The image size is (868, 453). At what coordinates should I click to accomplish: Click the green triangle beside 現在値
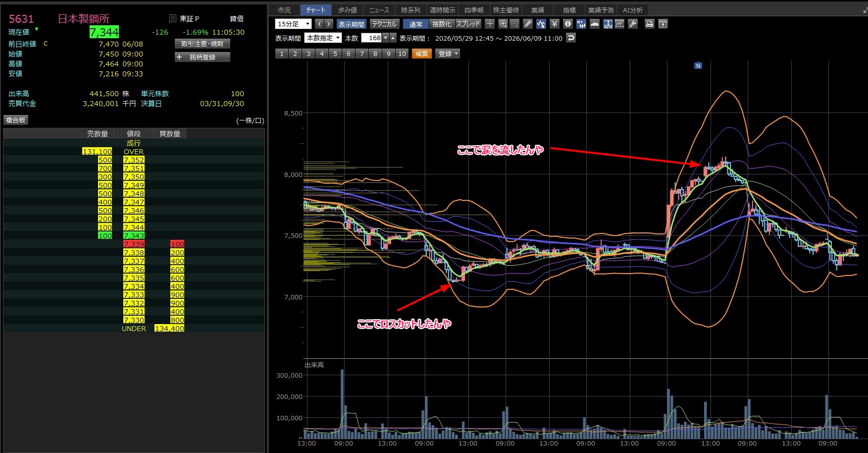[x=37, y=29]
